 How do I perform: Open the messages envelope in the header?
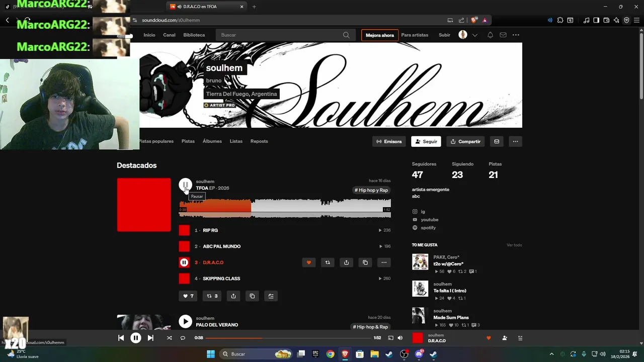click(x=503, y=35)
